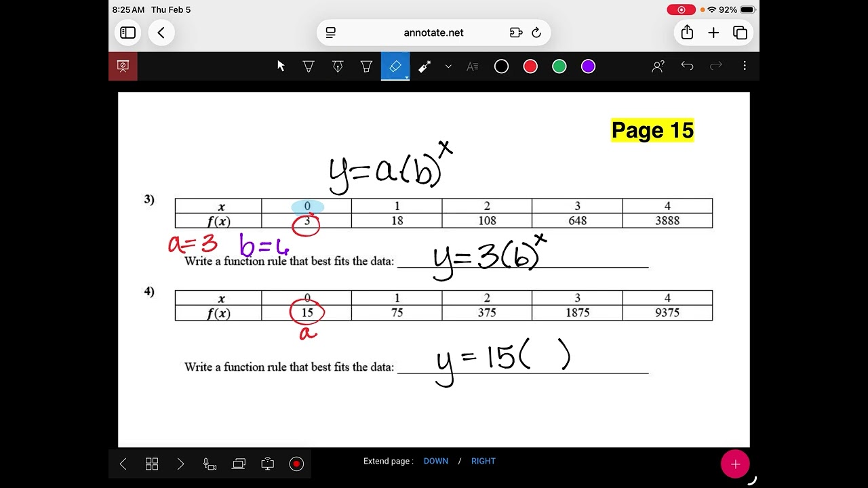Image resolution: width=868 pixels, height=488 pixels.
Task: Open the page format menu in address bar
Action: click(x=331, y=33)
